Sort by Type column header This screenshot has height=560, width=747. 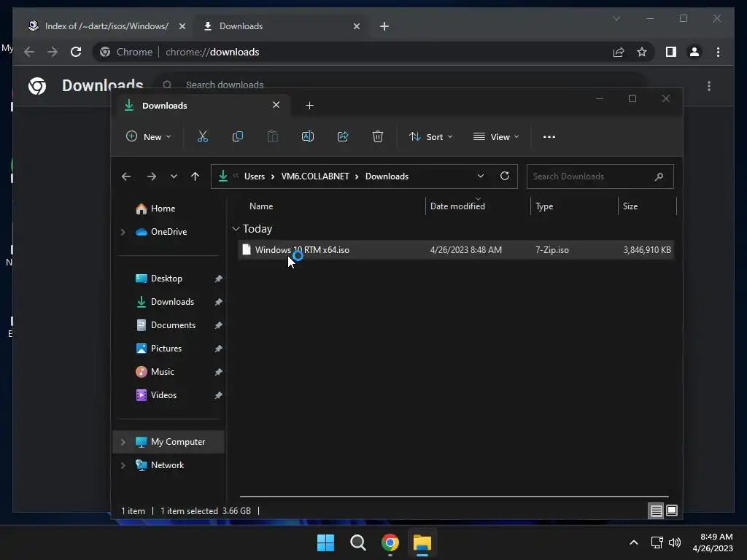544,206
